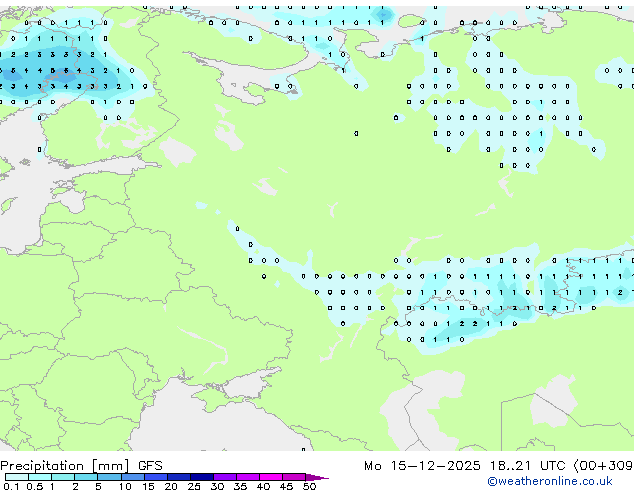Click the '(00+309' forecast run label
This screenshot has height=490, width=634.
(x=603, y=466)
